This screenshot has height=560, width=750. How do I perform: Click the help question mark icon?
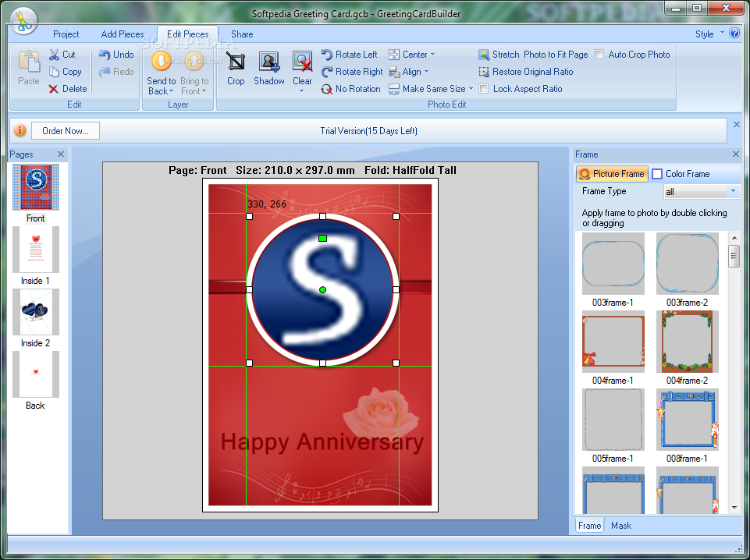734,33
